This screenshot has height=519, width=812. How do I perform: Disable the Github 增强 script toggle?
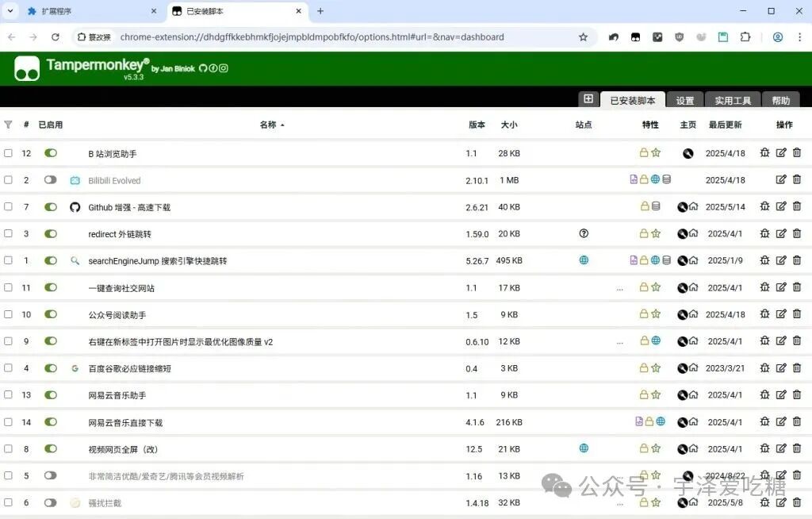pyautogui.click(x=50, y=207)
